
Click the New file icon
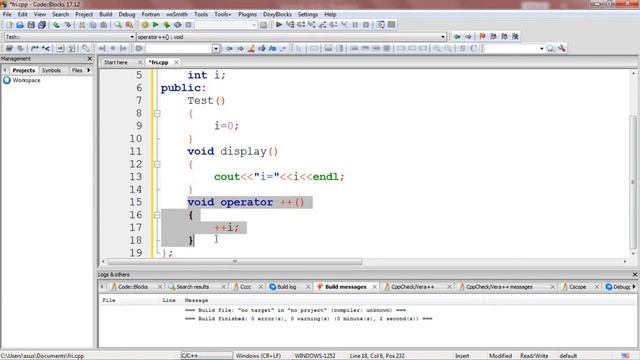[9, 25]
